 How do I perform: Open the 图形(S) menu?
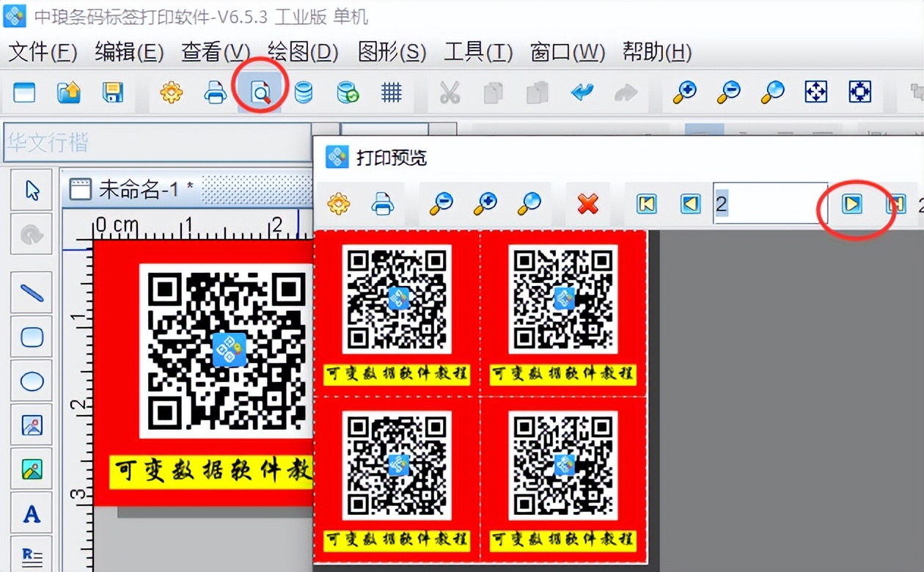click(x=392, y=52)
